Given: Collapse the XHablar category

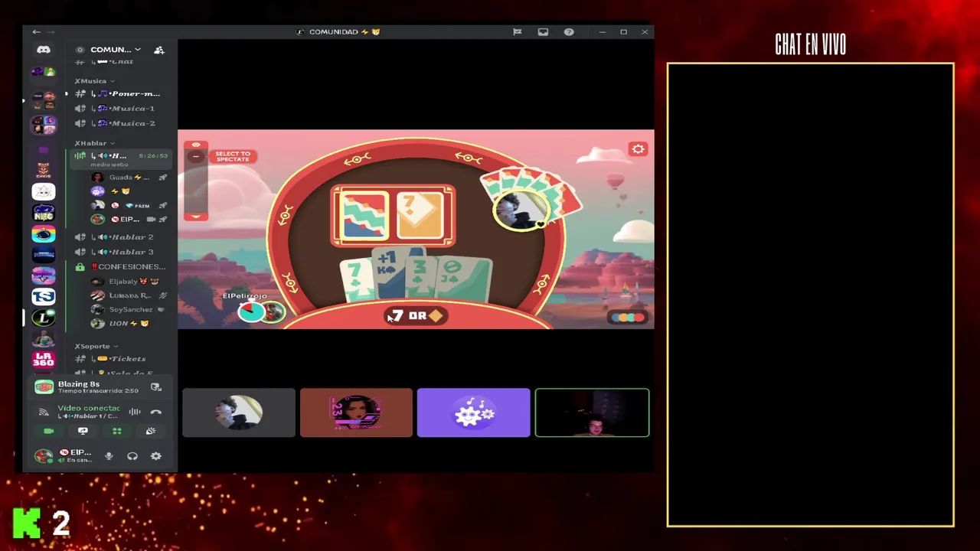Looking at the screenshot, I should [94, 143].
